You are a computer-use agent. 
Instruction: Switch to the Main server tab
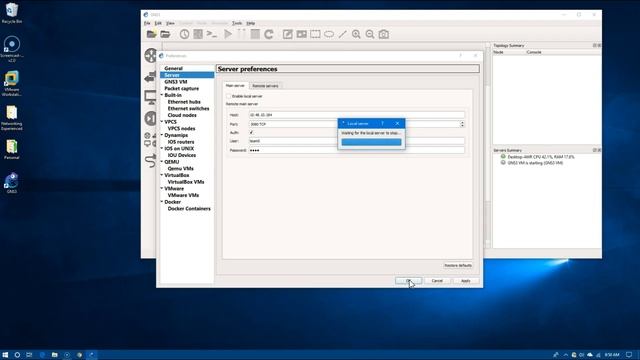point(235,86)
